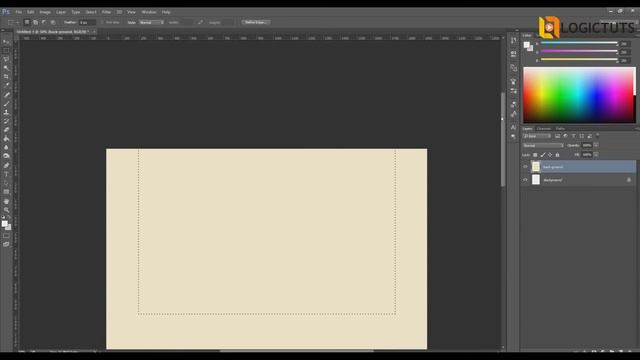Choose Add to selection mode
Image resolution: width=640 pixels, height=360 pixels.
(x=36, y=22)
